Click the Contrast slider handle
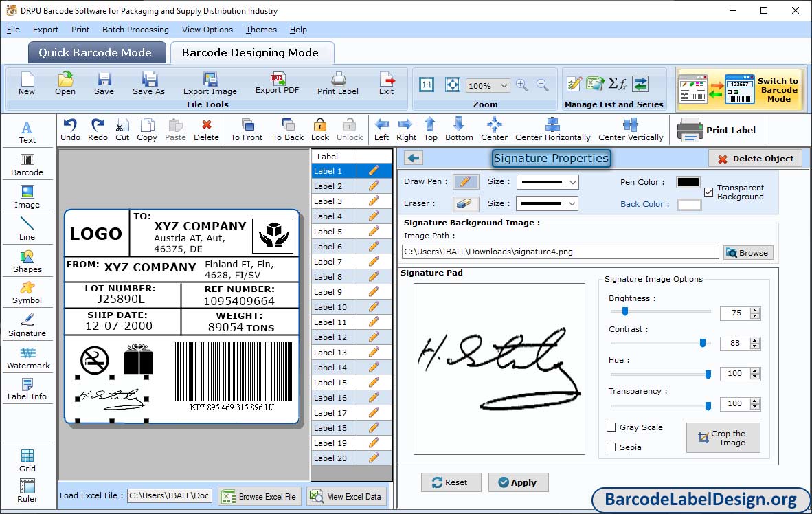 pos(703,342)
